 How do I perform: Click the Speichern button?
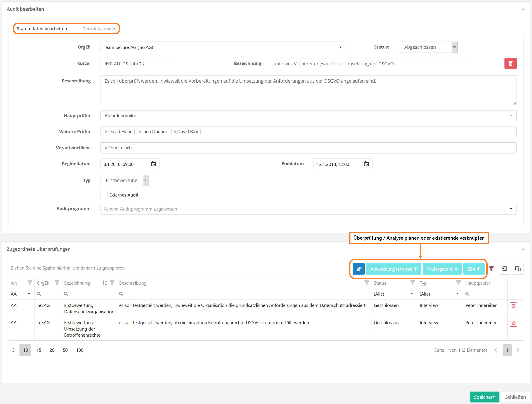484,397
